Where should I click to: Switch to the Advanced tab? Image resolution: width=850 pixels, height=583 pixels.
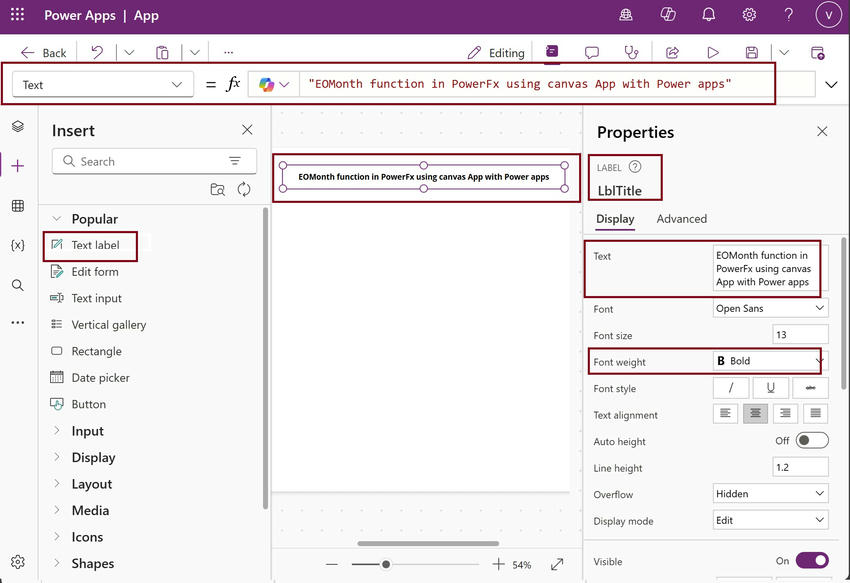(681, 219)
